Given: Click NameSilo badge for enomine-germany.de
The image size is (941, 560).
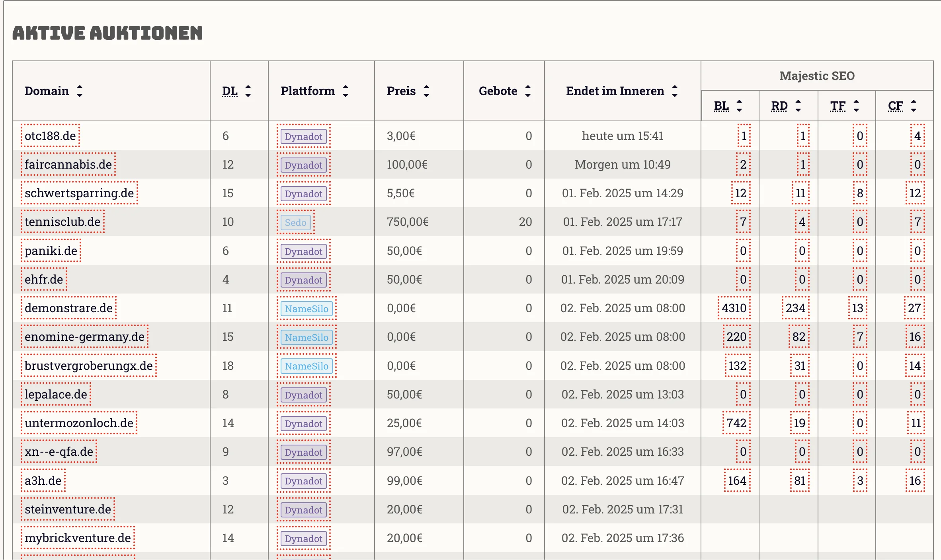Looking at the screenshot, I should click(x=307, y=337).
